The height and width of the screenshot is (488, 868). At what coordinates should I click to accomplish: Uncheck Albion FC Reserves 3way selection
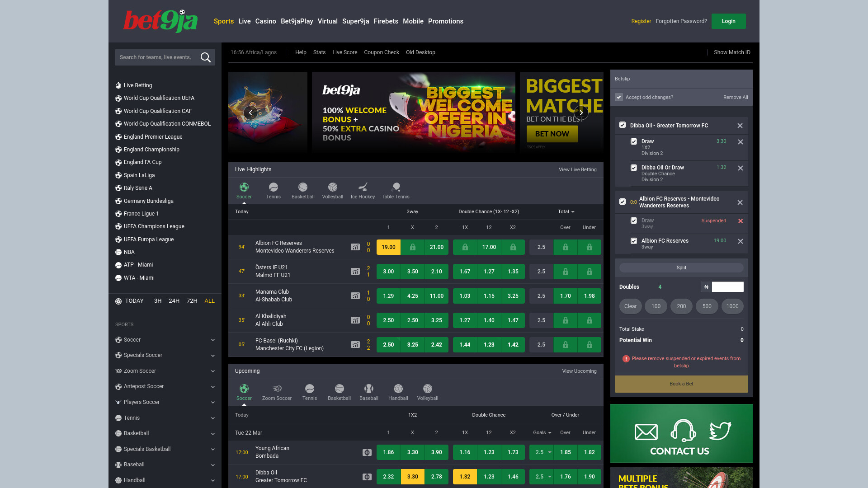tap(634, 241)
